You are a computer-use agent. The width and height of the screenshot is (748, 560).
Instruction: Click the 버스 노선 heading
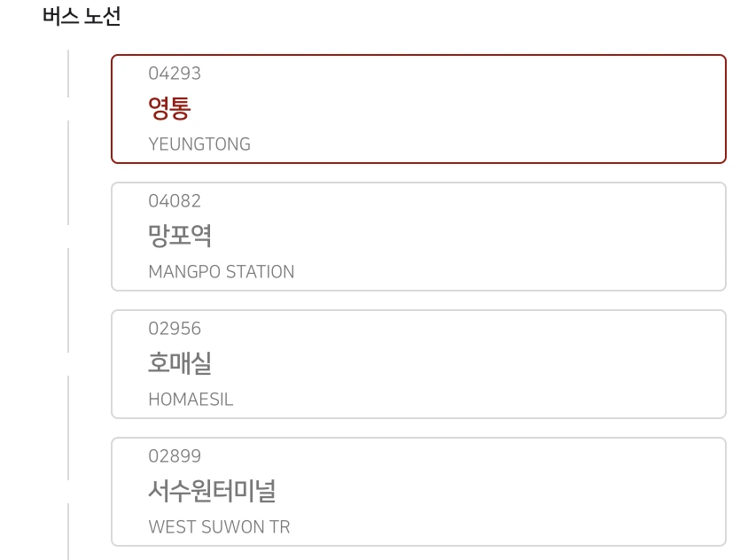point(80,15)
